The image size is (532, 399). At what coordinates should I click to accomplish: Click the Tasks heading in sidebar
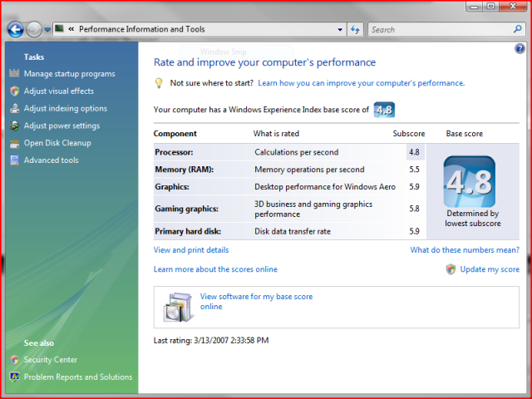(34, 57)
